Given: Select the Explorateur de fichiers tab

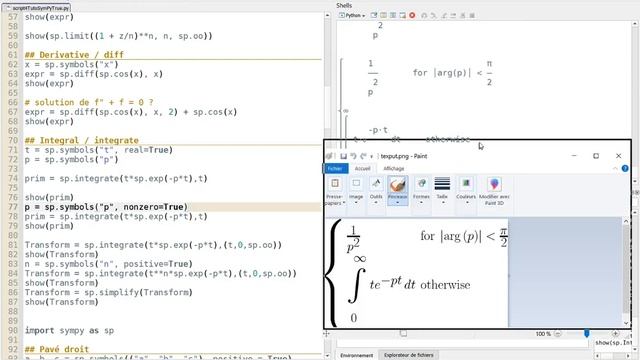Looking at the screenshot, I should pos(409,355).
